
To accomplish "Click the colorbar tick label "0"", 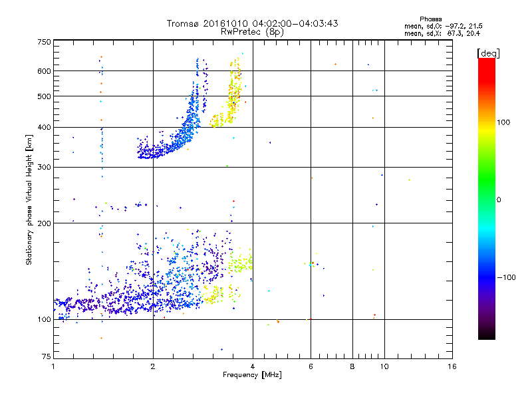I will tap(499, 200).
